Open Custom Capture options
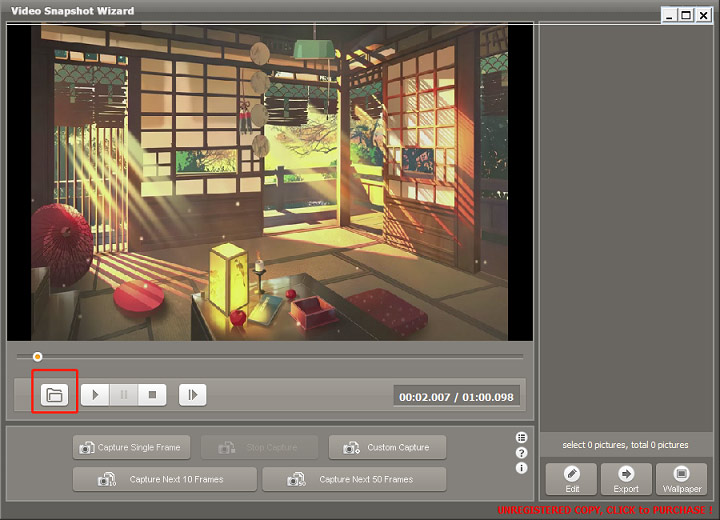The image size is (720, 520). (x=387, y=447)
